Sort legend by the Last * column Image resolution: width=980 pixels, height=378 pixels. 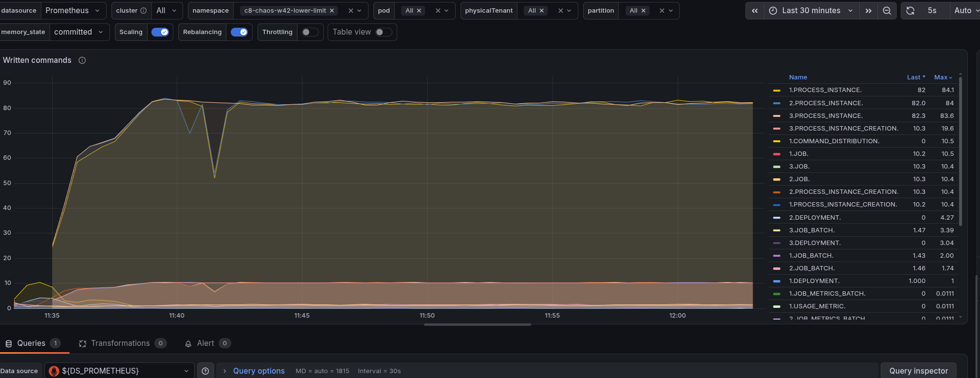point(916,77)
